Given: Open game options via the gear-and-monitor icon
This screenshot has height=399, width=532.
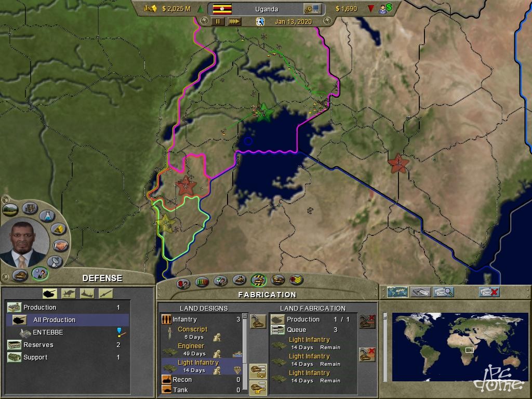Looking at the screenshot, I should (312, 9).
